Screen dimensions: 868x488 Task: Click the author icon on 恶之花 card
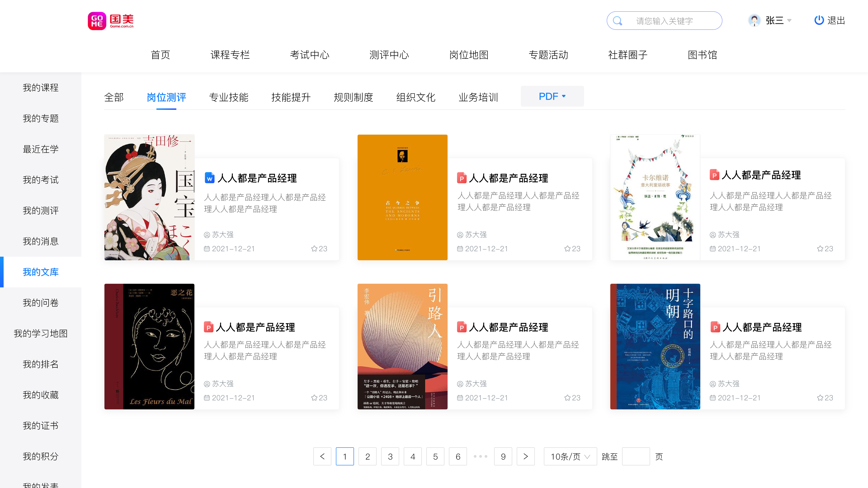click(x=207, y=384)
